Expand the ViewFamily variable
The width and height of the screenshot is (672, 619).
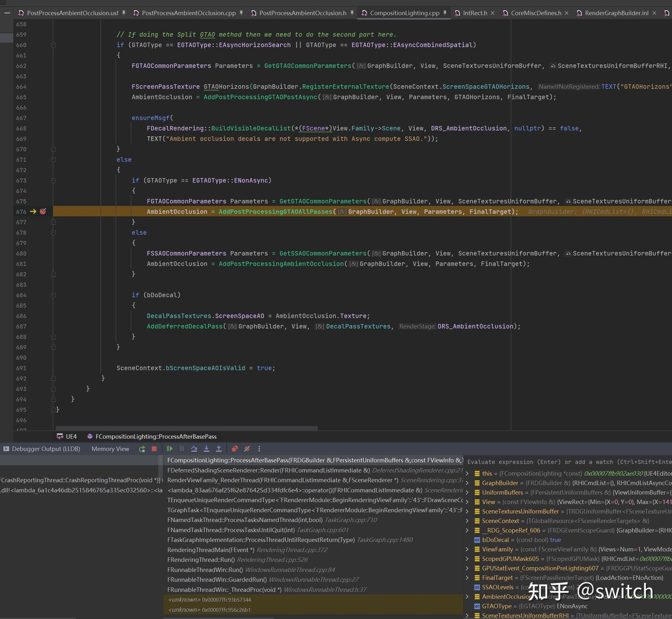[467, 549]
